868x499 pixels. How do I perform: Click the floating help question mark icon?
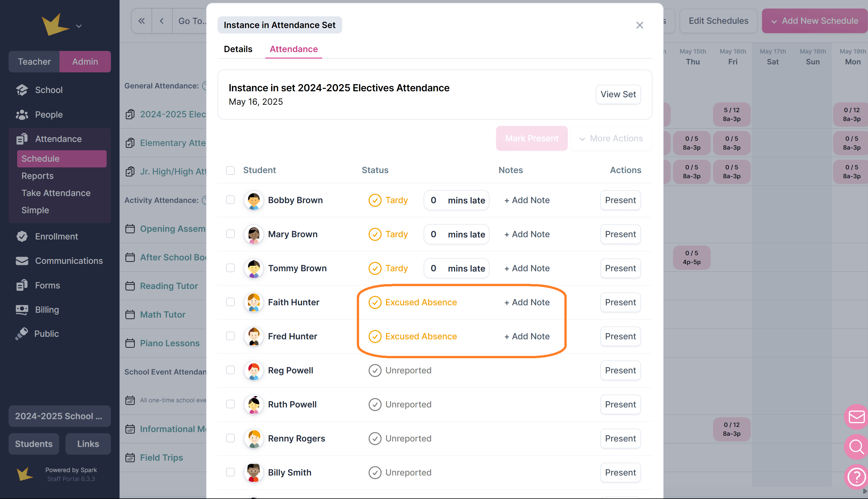pos(857,476)
